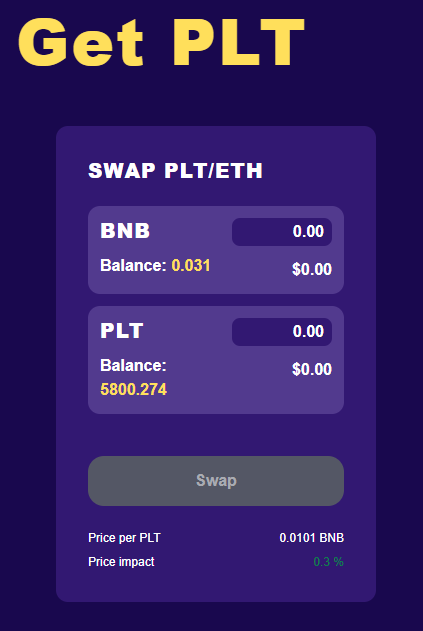Viewport: 423px width, 631px height.
Task: Click the grey Swap button
Action: point(216,481)
